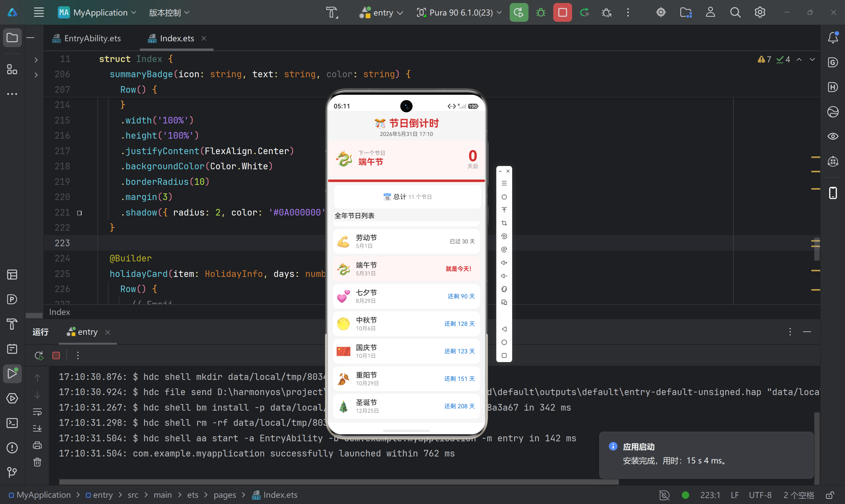845x504 pixels.
Task: Expand folded code at line 11
Action: pos(36,60)
